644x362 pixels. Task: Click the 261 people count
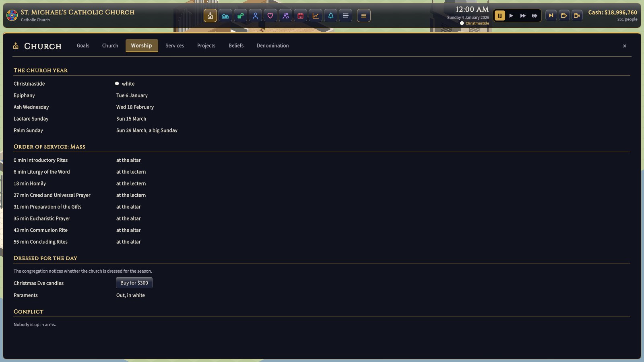tap(627, 19)
